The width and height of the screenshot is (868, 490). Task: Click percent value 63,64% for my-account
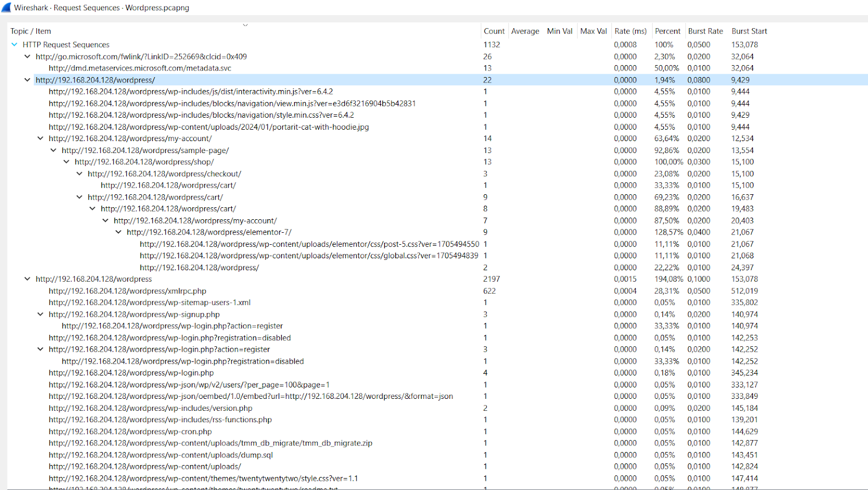click(667, 138)
